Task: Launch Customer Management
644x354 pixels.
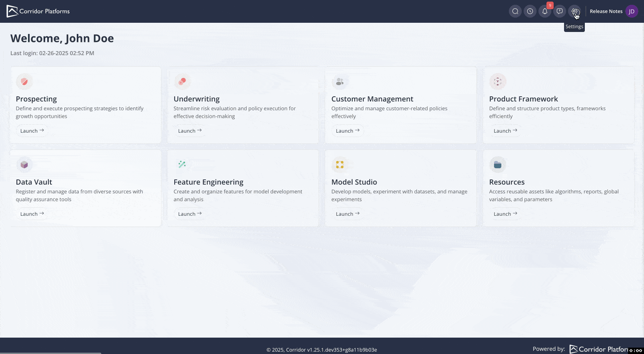Action: click(347, 131)
